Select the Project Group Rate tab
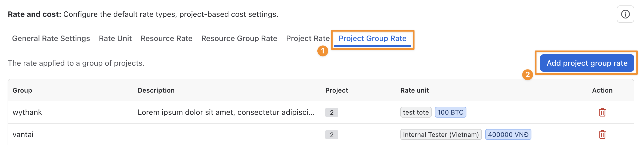Viewport: 644px width, 145px height. 373,39
